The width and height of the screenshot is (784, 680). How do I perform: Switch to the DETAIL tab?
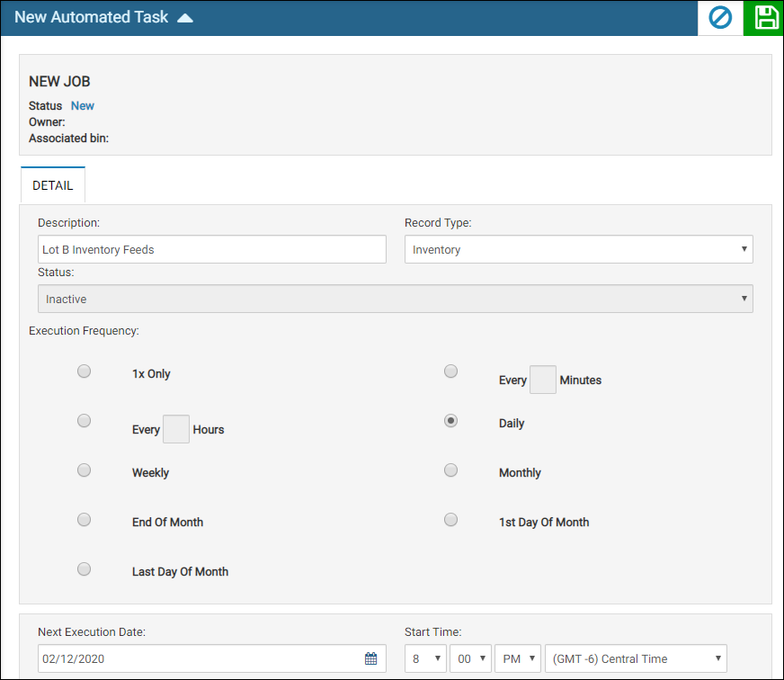[x=52, y=185]
